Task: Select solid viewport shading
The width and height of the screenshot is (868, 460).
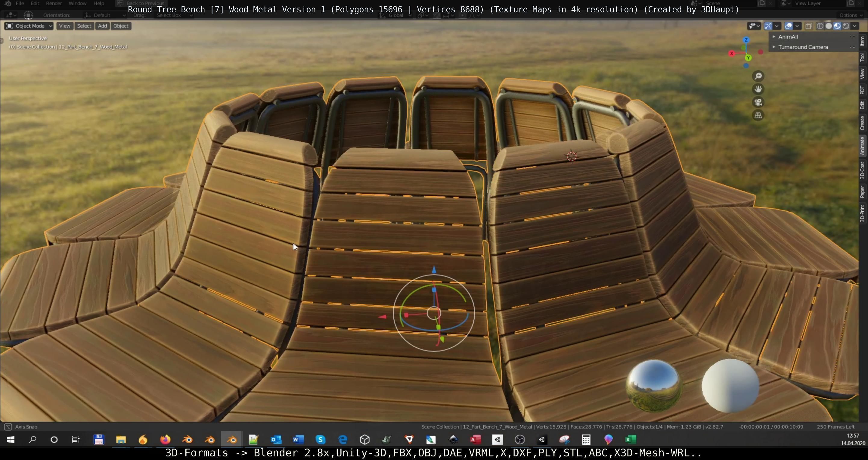Action: click(829, 26)
